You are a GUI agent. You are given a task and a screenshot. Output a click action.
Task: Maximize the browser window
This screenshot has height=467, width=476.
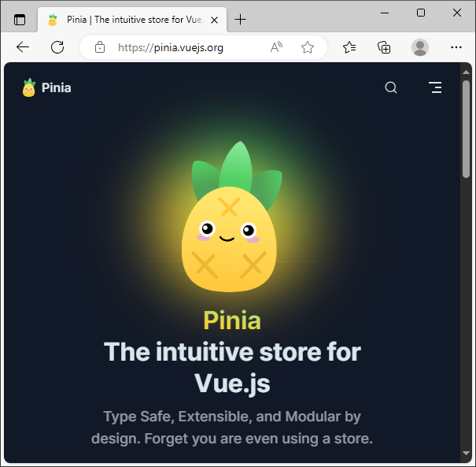point(421,13)
